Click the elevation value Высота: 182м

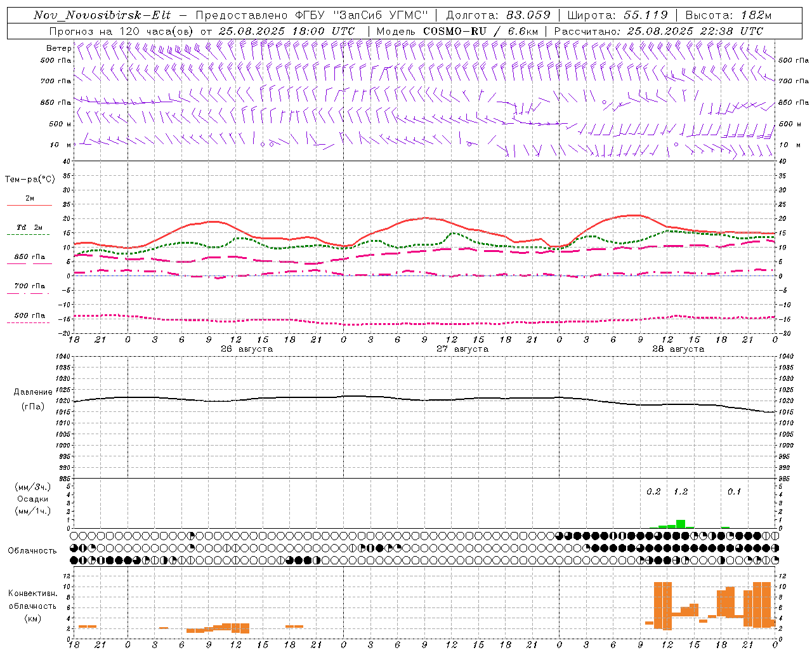728,15
